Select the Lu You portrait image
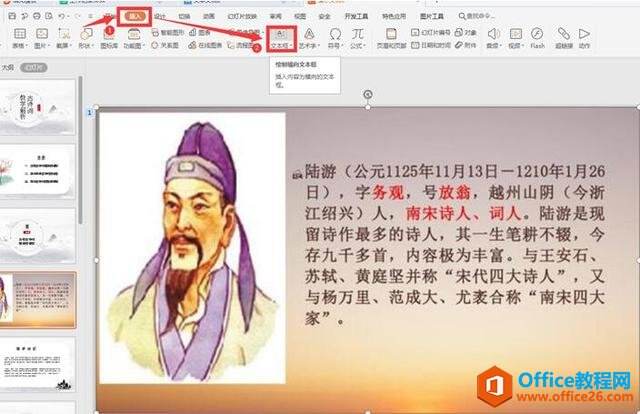Viewport: 640px width, 414px height. [x=193, y=248]
